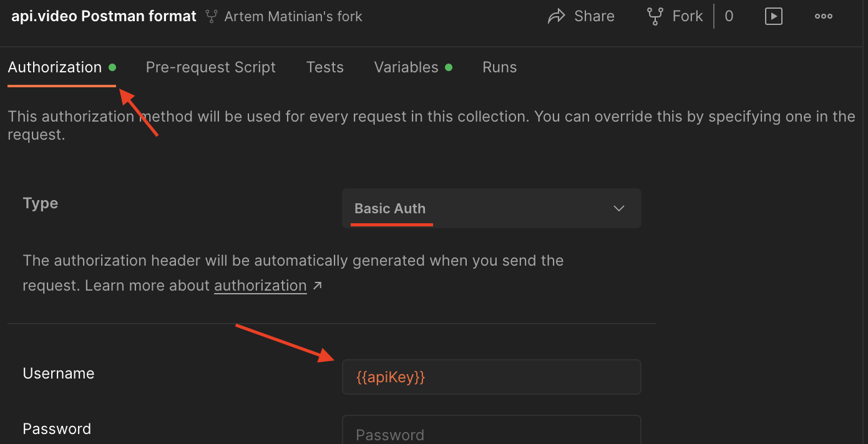
Task: Click the green modified dot on Variables tab
Action: tap(450, 67)
